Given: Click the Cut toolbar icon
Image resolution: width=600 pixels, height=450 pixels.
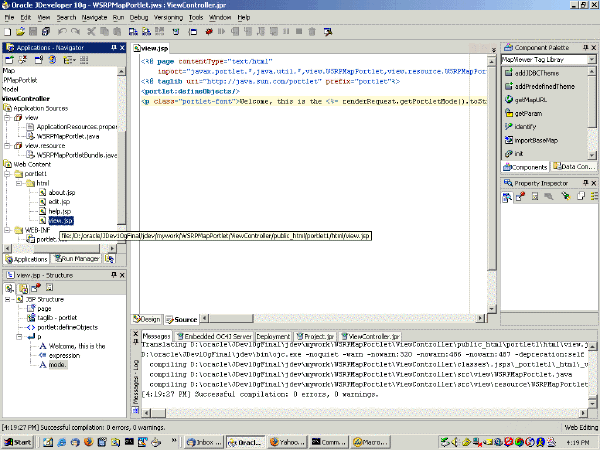Looking at the screenshot, I should [x=91, y=32].
